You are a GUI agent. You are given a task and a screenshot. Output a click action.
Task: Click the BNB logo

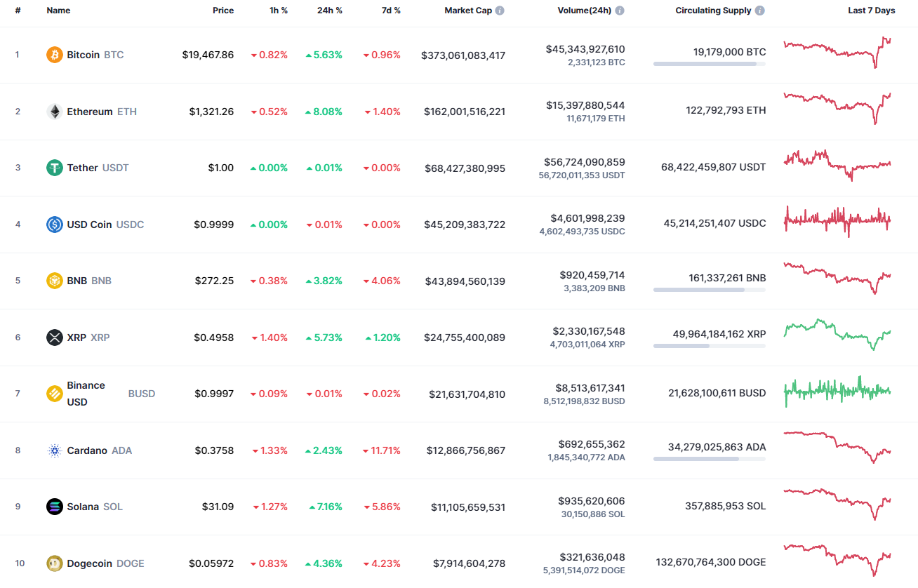click(x=54, y=280)
